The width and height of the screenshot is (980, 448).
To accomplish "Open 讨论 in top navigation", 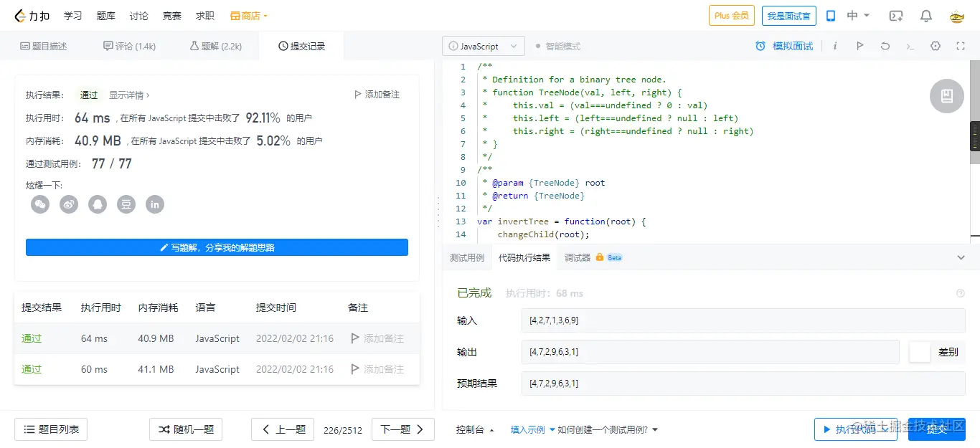I will click(138, 16).
